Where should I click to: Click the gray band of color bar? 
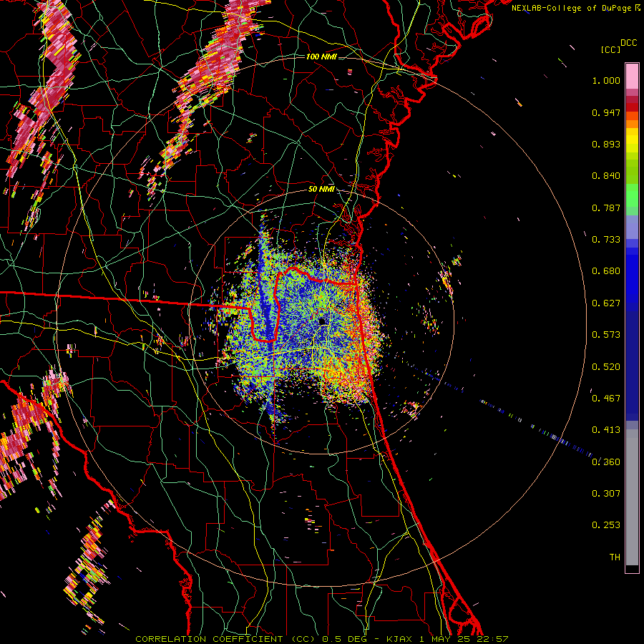click(632, 497)
